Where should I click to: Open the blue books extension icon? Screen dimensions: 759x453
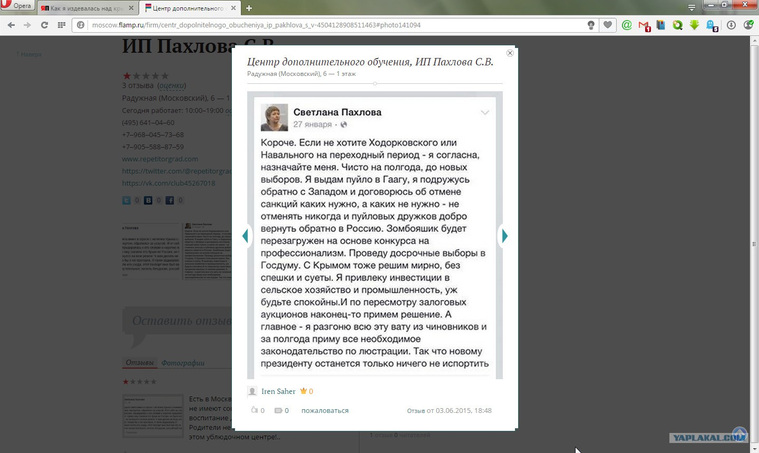[x=661, y=25]
